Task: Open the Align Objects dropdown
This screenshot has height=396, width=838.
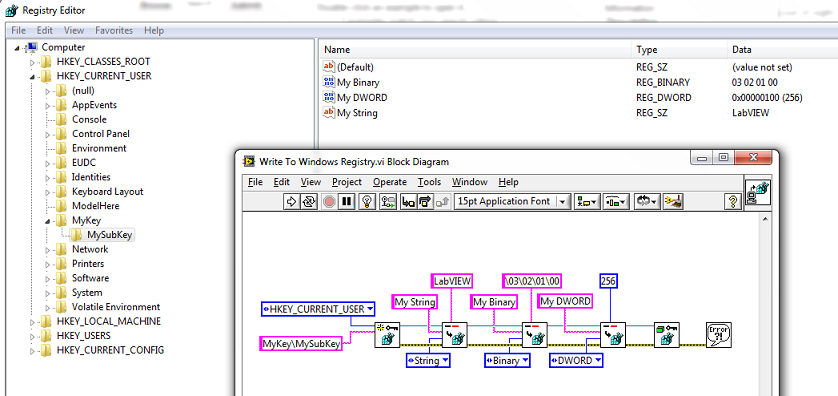Action: click(587, 201)
